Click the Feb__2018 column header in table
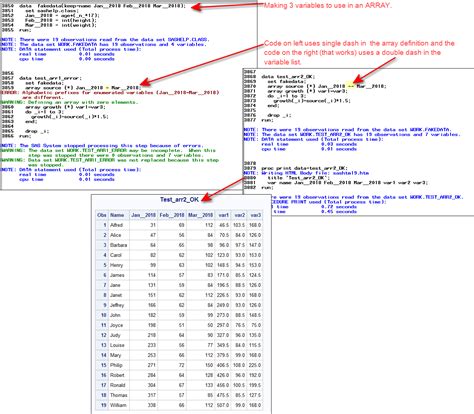This screenshot has width=474, height=414. click(x=172, y=215)
